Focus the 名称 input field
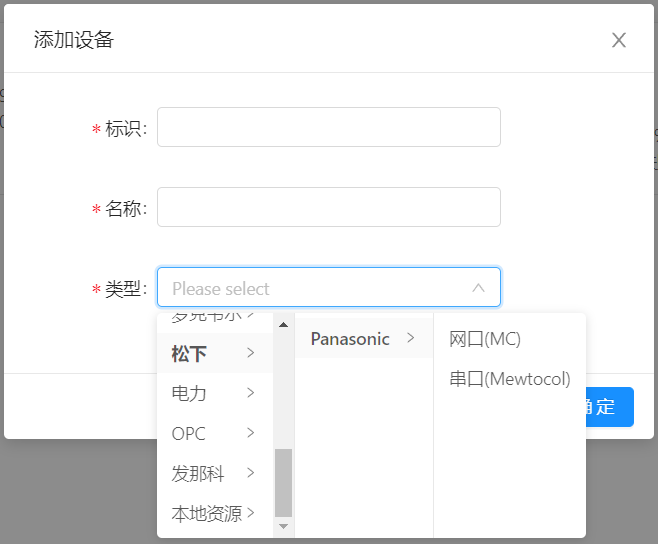Viewport: 658px width, 544px height. [328, 208]
